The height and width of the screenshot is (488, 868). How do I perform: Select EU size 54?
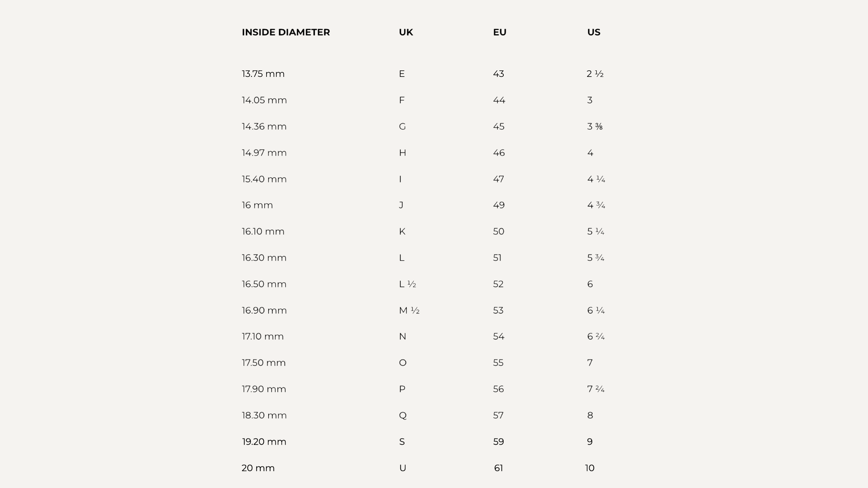tap(498, 336)
